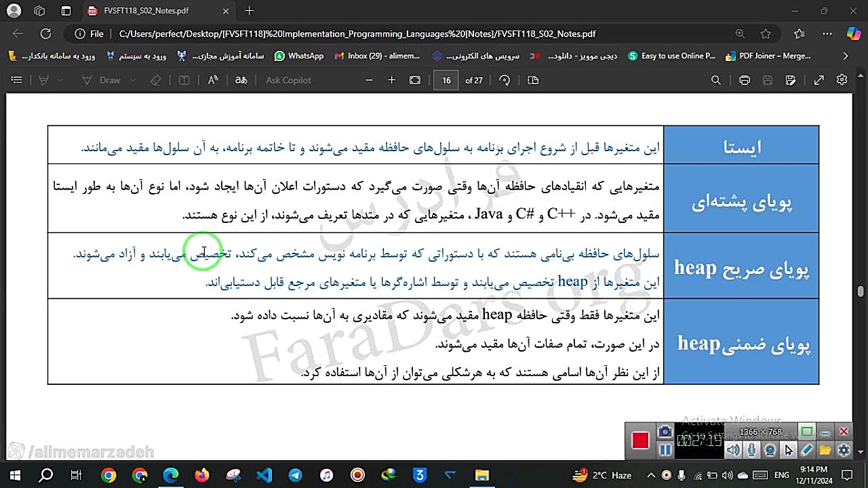Image resolution: width=868 pixels, height=488 pixels.
Task: Open the Inbox (29) Gmail bookmark
Action: point(378,56)
